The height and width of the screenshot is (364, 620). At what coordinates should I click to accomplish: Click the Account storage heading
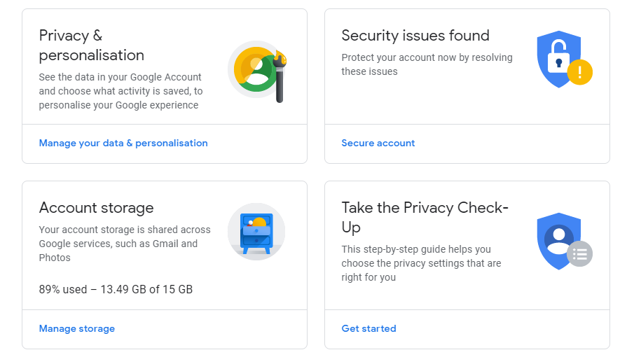point(96,208)
